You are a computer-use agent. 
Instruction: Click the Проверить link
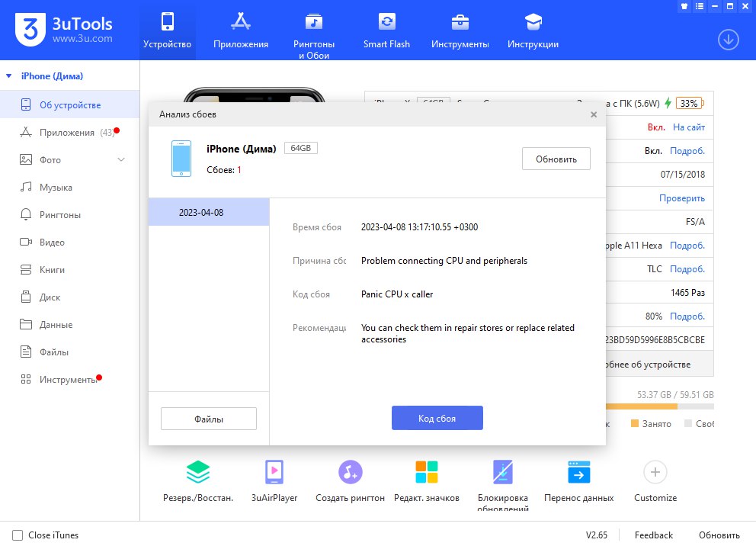click(x=682, y=198)
